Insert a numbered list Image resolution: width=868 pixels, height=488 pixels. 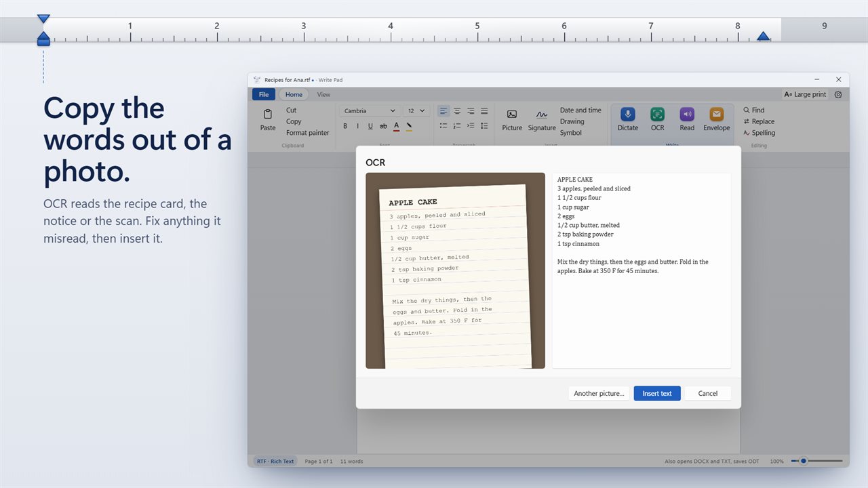(x=457, y=126)
